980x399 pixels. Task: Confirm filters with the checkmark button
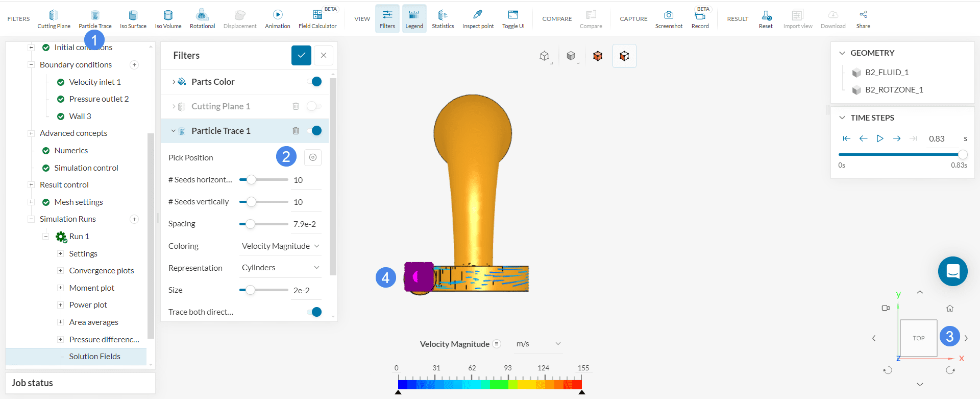pos(301,55)
